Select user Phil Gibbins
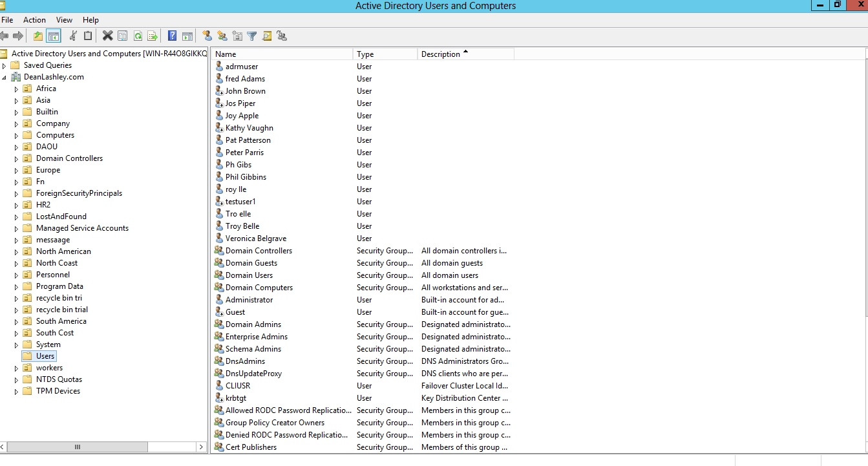Screen dimensions: 868x466 pyautogui.click(x=246, y=177)
